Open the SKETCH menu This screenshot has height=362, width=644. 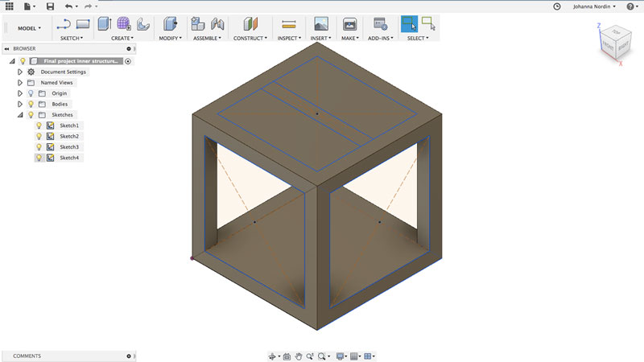(72, 38)
